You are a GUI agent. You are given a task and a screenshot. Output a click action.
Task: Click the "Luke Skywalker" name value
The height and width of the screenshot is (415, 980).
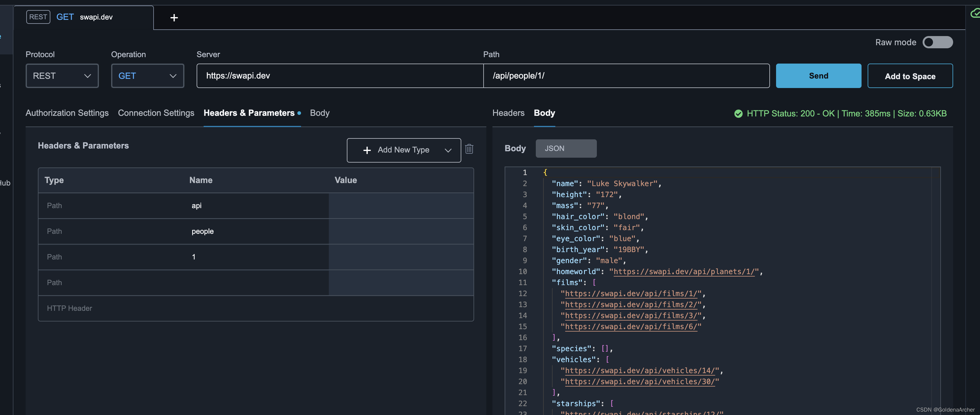pyautogui.click(x=622, y=184)
